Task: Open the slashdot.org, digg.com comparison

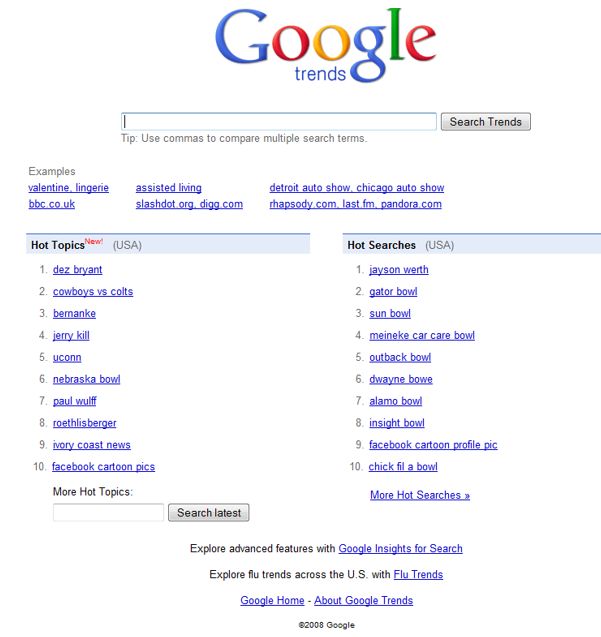Action: click(189, 204)
